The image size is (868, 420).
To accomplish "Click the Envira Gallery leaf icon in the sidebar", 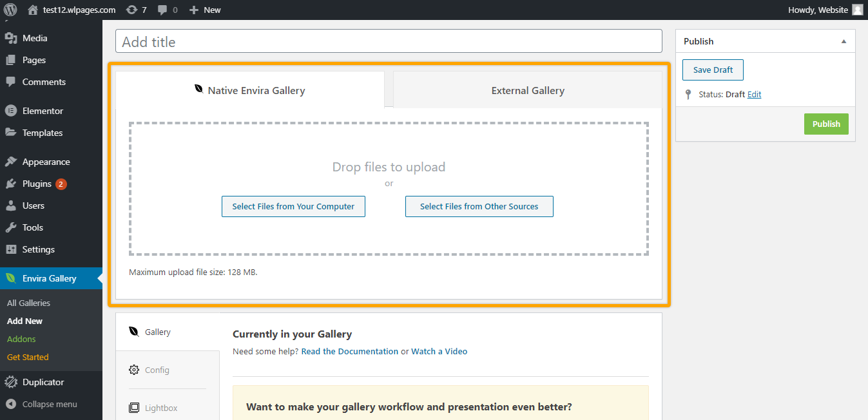I will click(11, 278).
